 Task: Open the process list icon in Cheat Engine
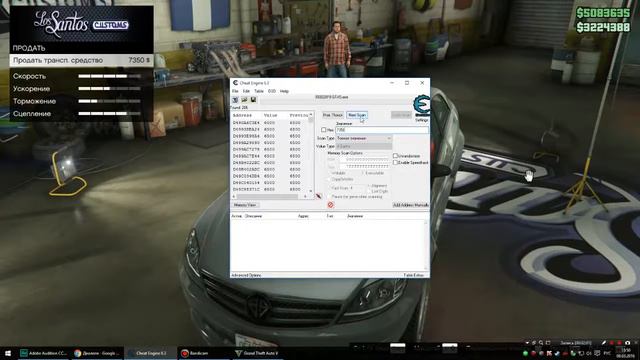click(235, 100)
